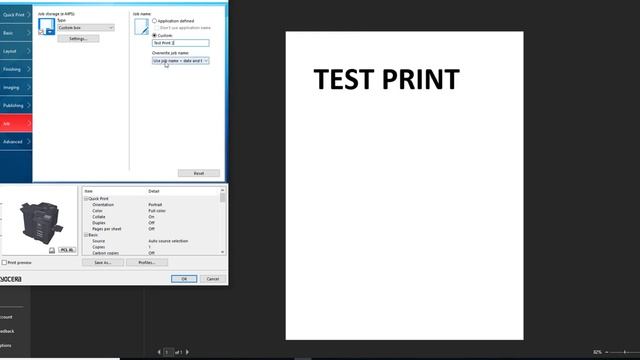The height and width of the screenshot is (360, 640).
Task: Open Account in Word backstage sidebar
Action: click(x=6, y=317)
